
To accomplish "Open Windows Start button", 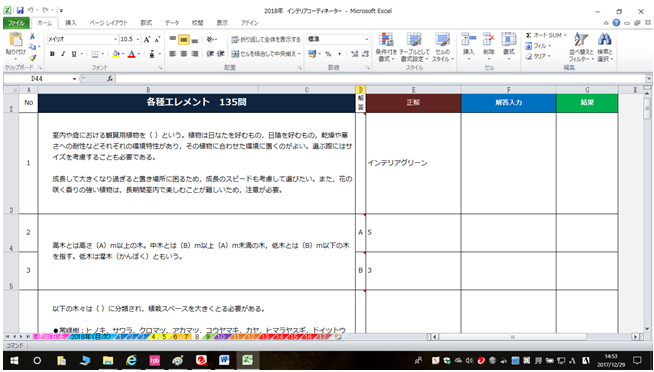I will click(14, 360).
